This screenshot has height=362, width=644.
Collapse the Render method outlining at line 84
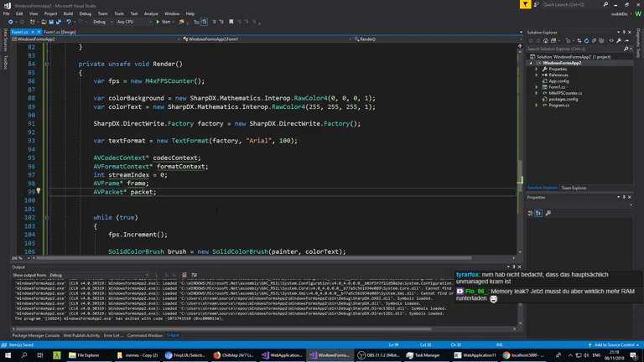[46, 64]
